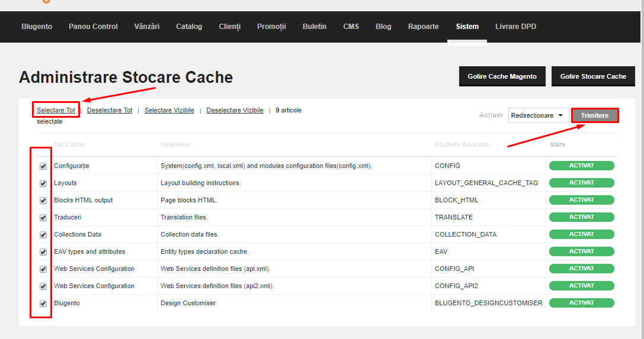Uncheck EAV types and attributes checkbox

click(43, 252)
